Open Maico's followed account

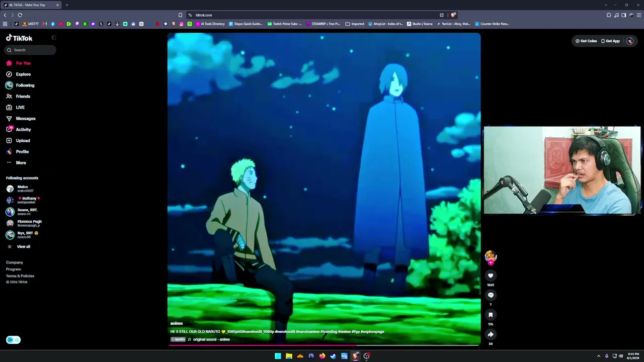[x=20, y=189]
